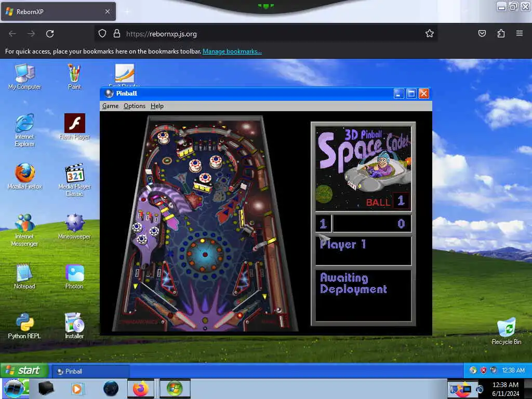Screen dimensions: 532x399
Task: Click the My Computer desktop icon
Action: click(24, 77)
